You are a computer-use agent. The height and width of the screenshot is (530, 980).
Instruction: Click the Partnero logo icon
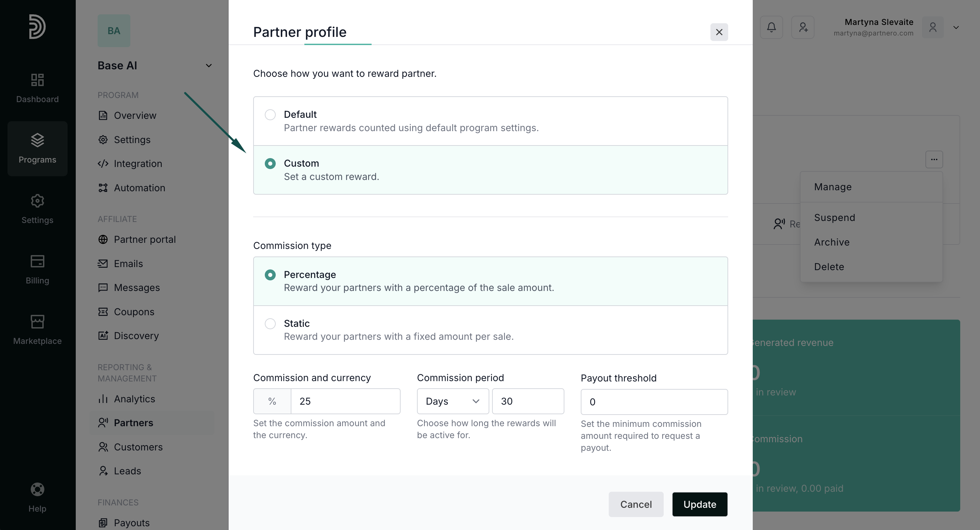click(37, 27)
